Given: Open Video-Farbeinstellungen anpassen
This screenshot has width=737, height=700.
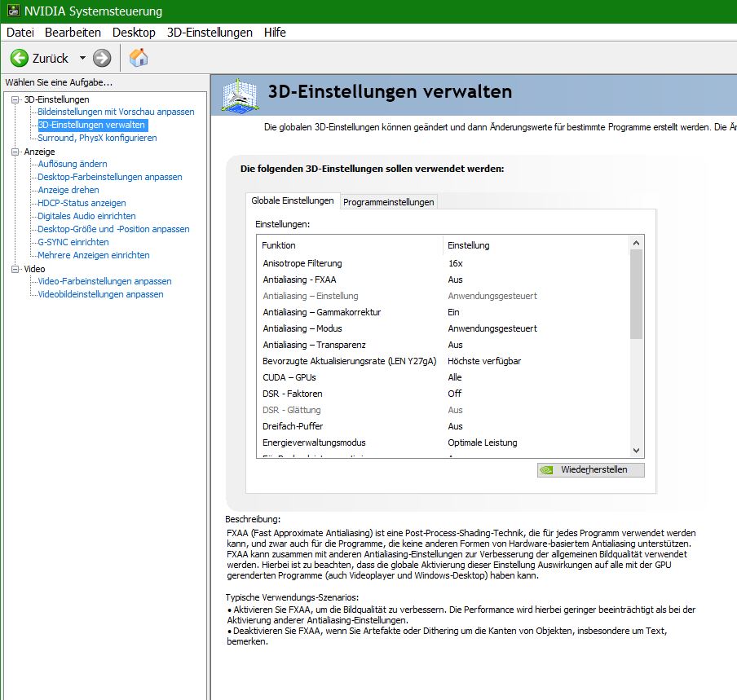Looking at the screenshot, I should click(104, 281).
